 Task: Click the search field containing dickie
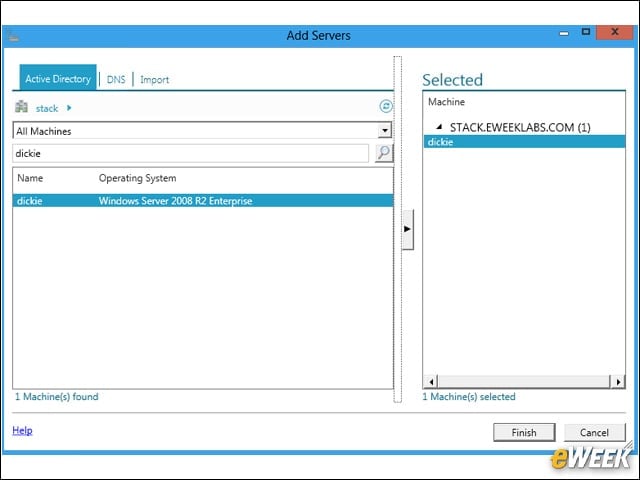pyautogui.click(x=191, y=153)
